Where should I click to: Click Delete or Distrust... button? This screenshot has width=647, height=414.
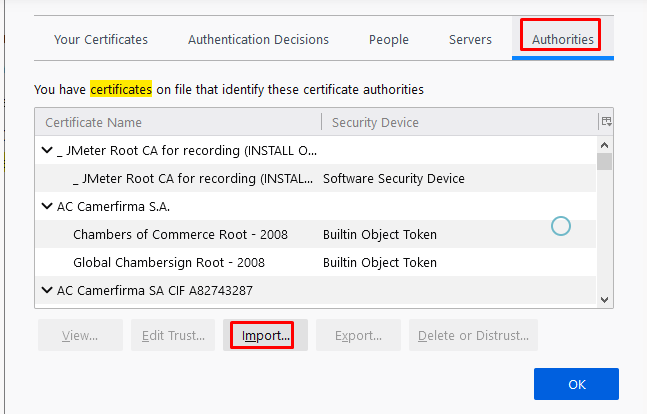tap(473, 335)
